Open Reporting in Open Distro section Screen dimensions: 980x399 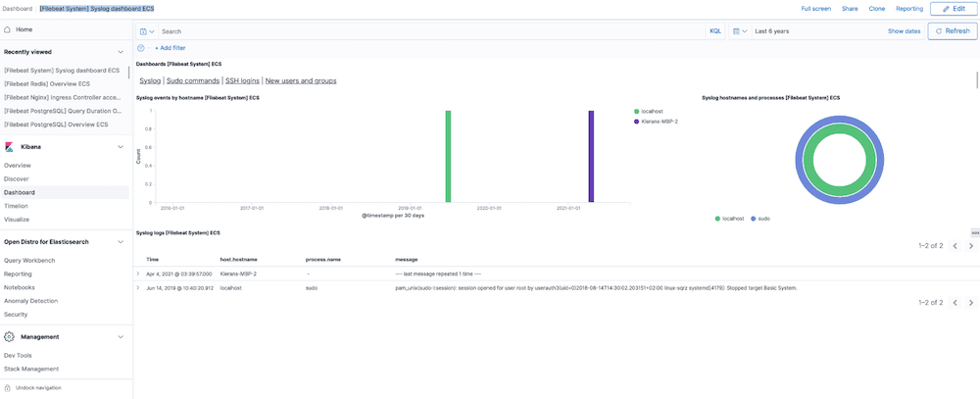coord(18,274)
